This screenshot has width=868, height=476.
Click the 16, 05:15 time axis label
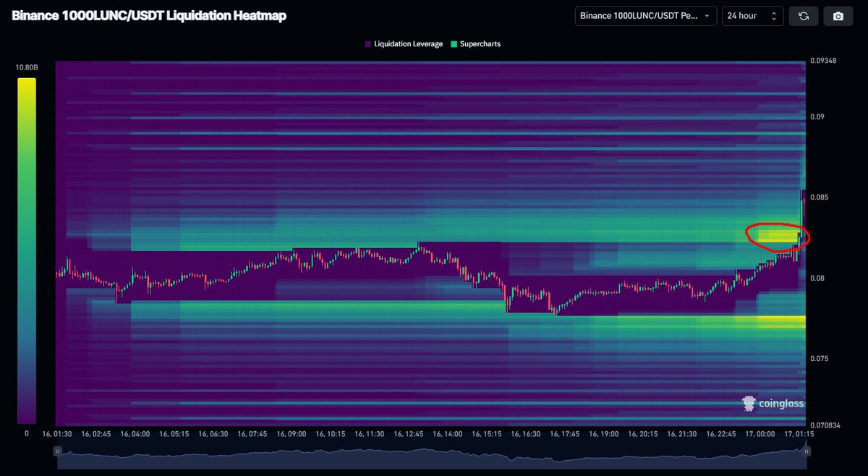click(174, 434)
